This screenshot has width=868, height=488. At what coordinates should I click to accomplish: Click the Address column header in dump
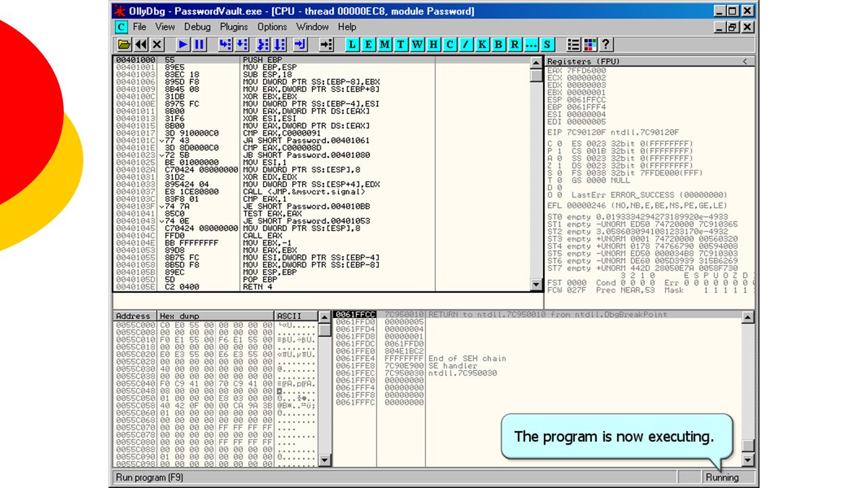(x=134, y=316)
